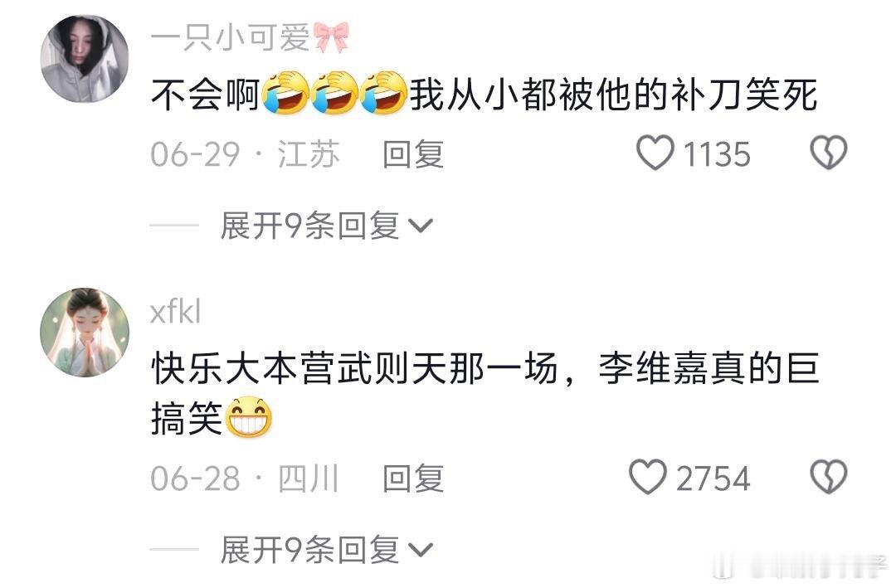This screenshot has height=588, width=896.
Task: View 一只小可爱's hooded avatar photo
Action: 85,59
